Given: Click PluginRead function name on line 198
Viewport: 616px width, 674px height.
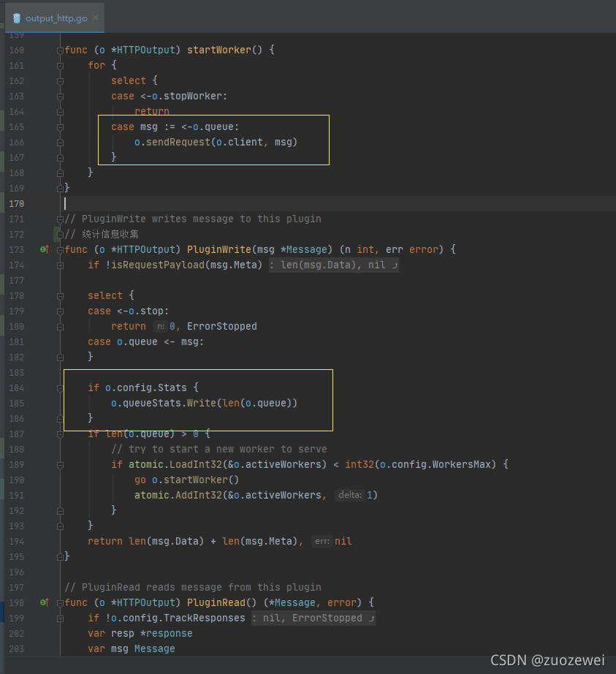Looking at the screenshot, I should coord(216,602).
